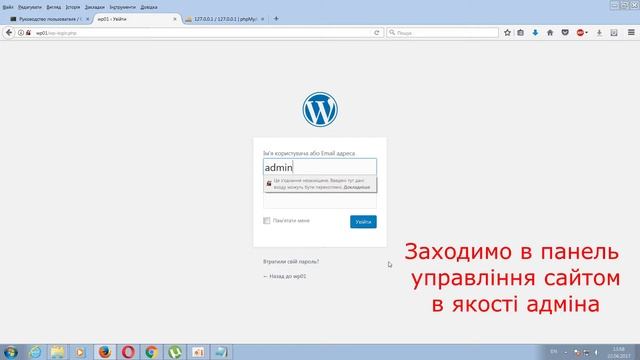
Task: Tick the remember me checkbox
Action: [267, 220]
